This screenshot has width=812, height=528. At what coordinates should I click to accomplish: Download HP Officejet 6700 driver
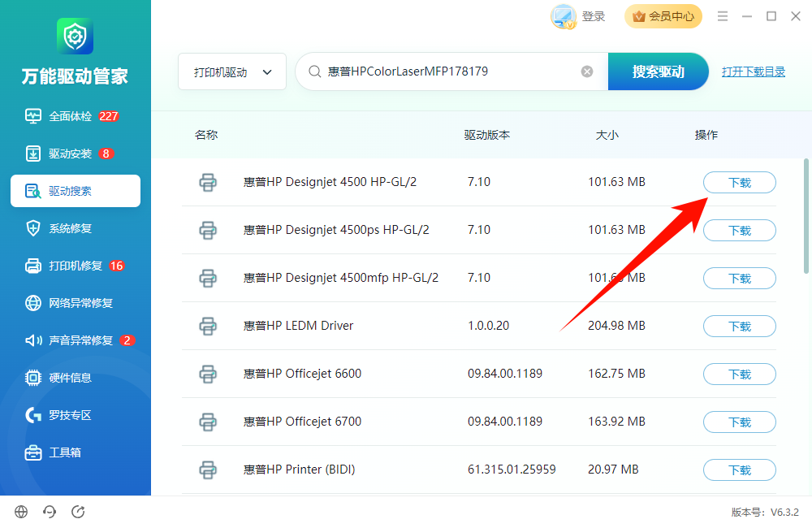tap(740, 422)
